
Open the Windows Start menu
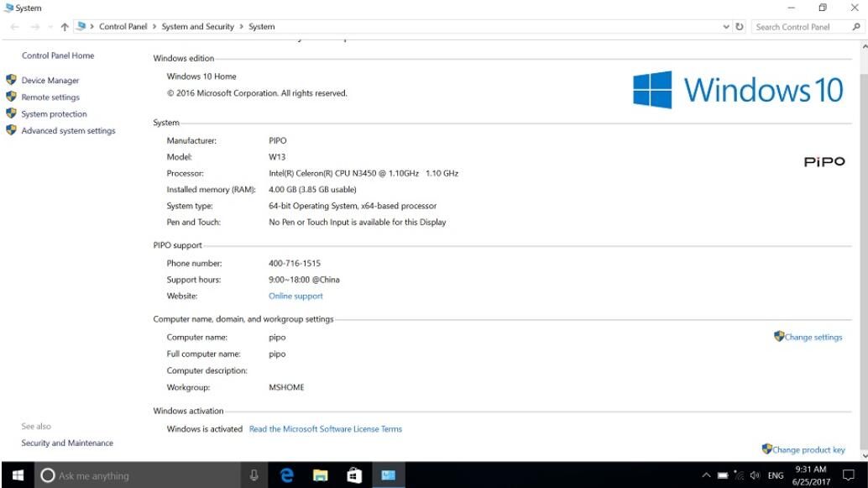[x=18, y=475]
